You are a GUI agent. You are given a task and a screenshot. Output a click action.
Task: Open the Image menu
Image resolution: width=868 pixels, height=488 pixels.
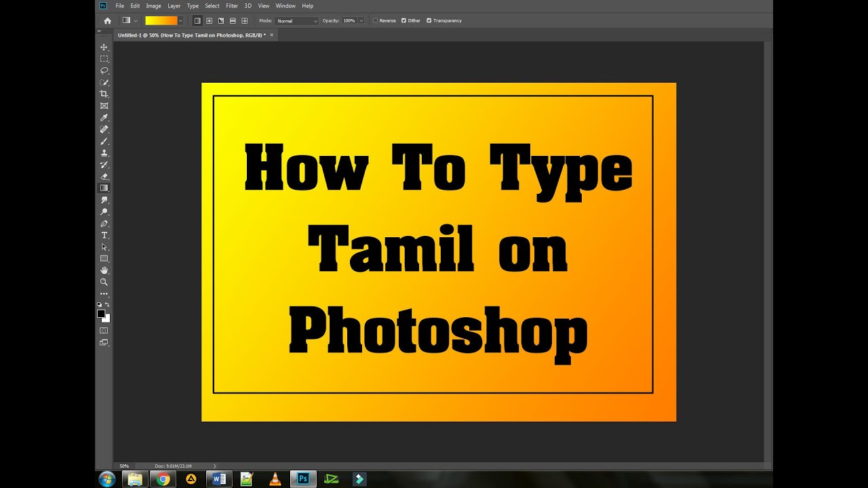click(x=153, y=5)
